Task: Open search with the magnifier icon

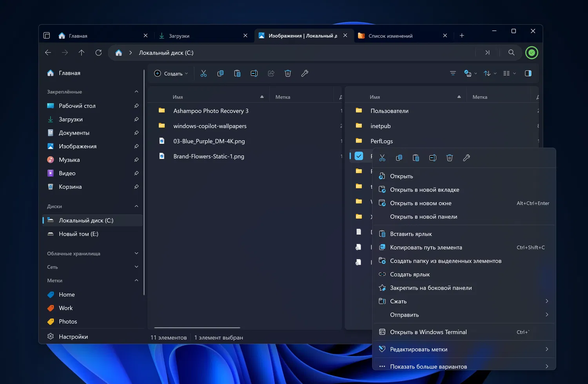Action: pos(511,53)
